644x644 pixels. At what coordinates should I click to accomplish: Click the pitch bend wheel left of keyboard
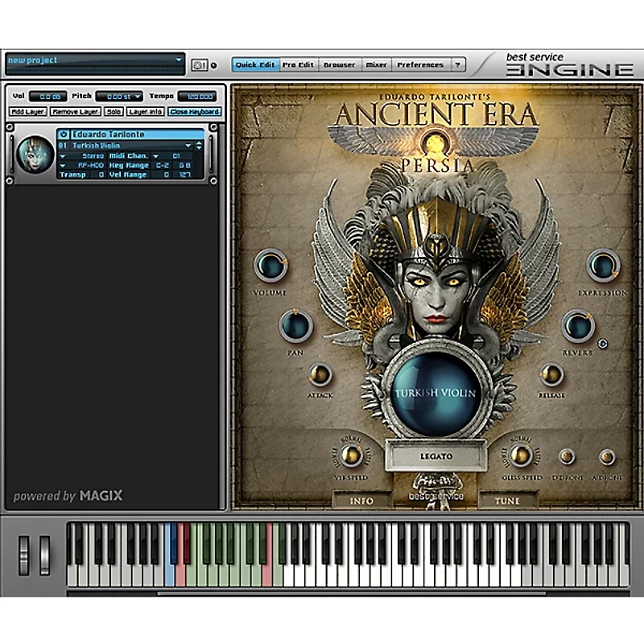(x=23, y=555)
